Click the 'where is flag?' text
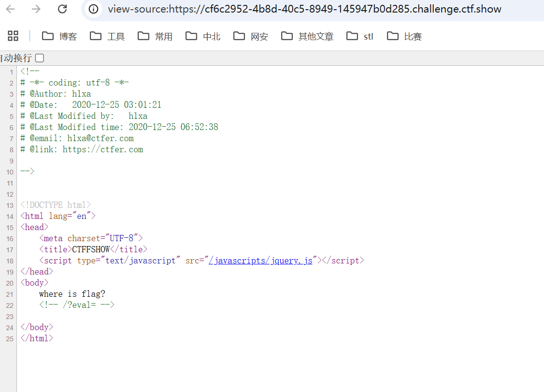This screenshot has width=544, height=392. pyautogui.click(x=72, y=294)
